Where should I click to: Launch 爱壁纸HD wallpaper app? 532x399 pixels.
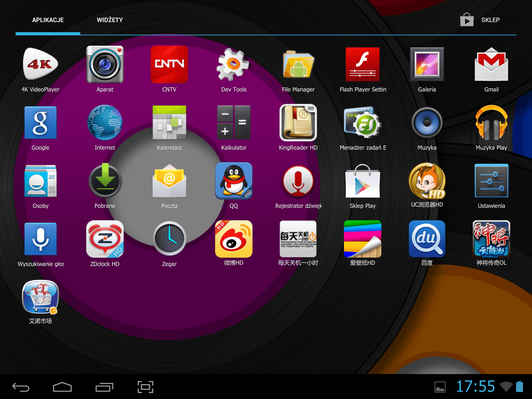(x=363, y=239)
